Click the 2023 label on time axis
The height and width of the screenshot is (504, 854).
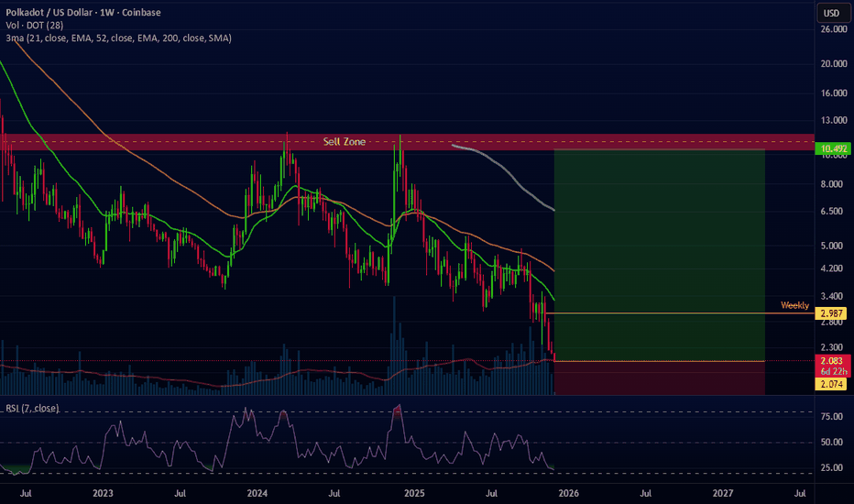click(x=103, y=493)
